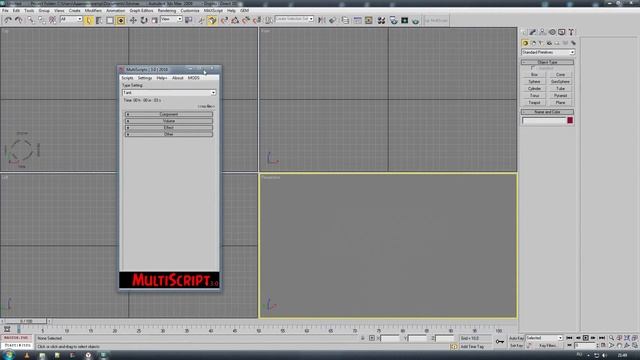
Task: Select Lights category icon in Create panel
Action: tap(541, 43)
